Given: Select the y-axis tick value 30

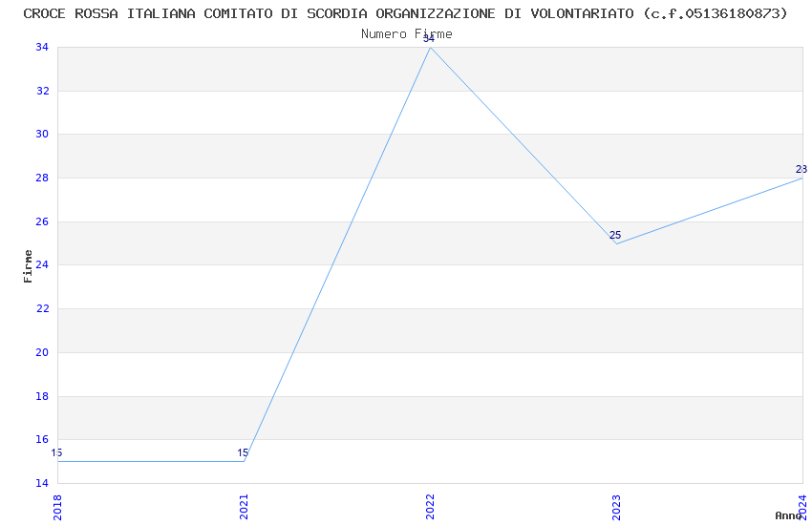Looking at the screenshot, I should pos(42,134).
